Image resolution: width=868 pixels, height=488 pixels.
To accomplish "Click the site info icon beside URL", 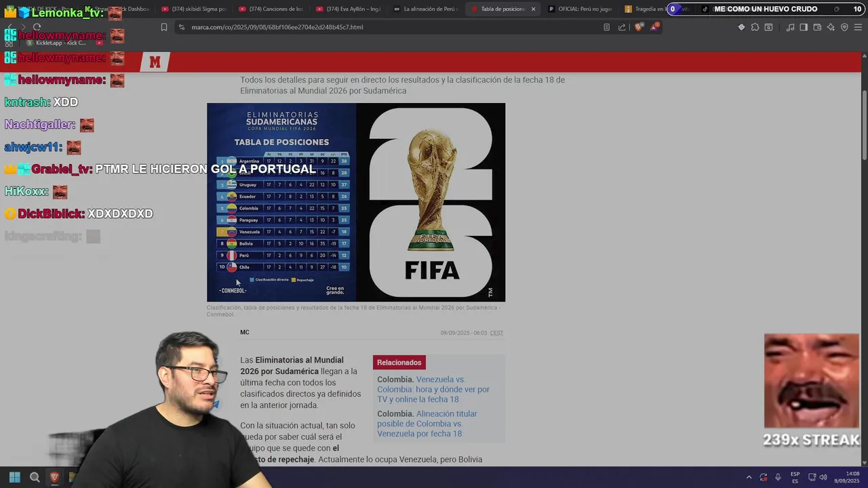I will click(x=181, y=27).
